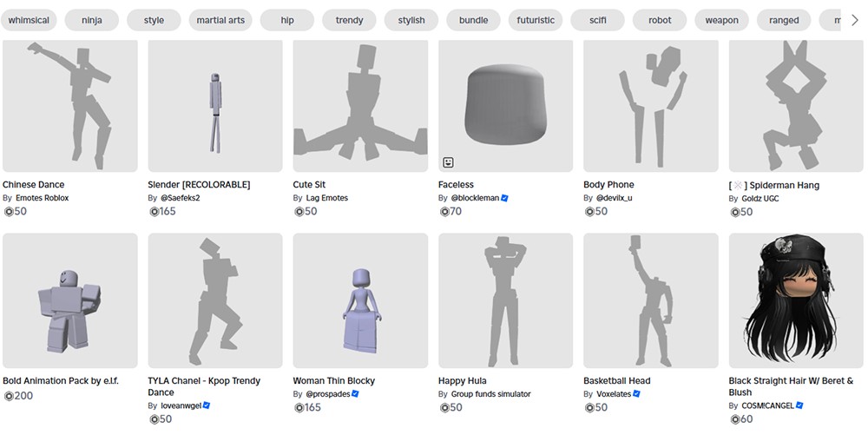This screenshot has height=435, width=868.
Task: Click the Robux price icon under Slender
Action: coord(154,211)
